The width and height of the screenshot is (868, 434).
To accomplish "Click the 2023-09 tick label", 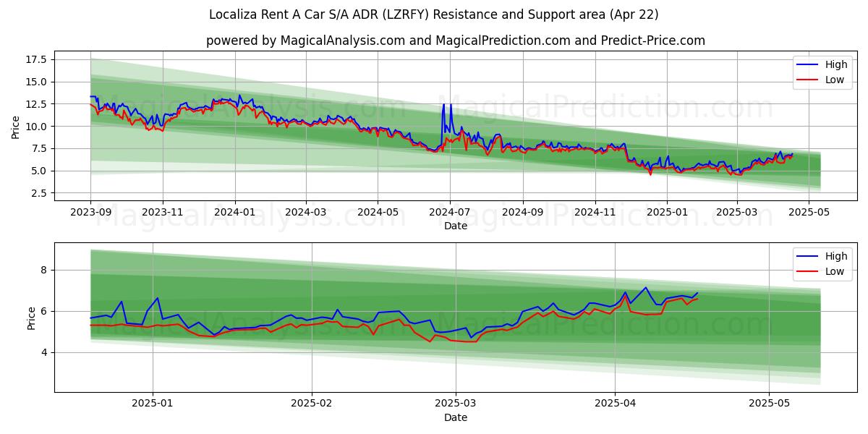I will 90,213.
